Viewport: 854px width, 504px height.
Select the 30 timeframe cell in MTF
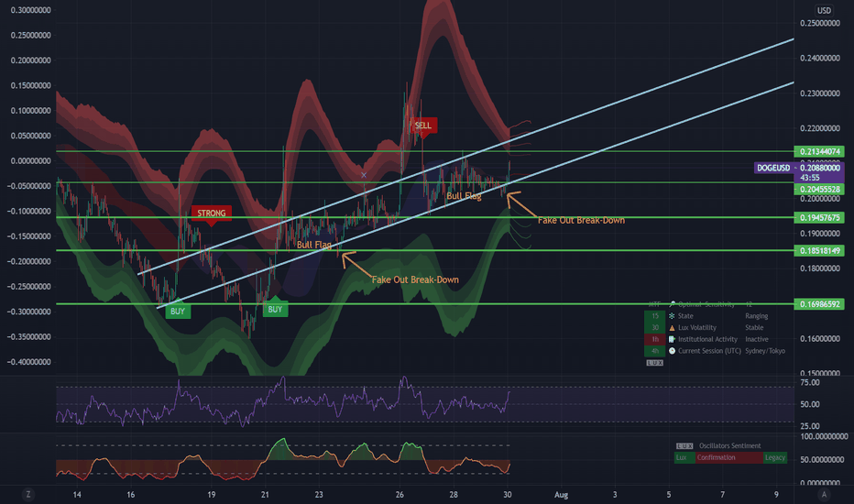tap(654, 327)
